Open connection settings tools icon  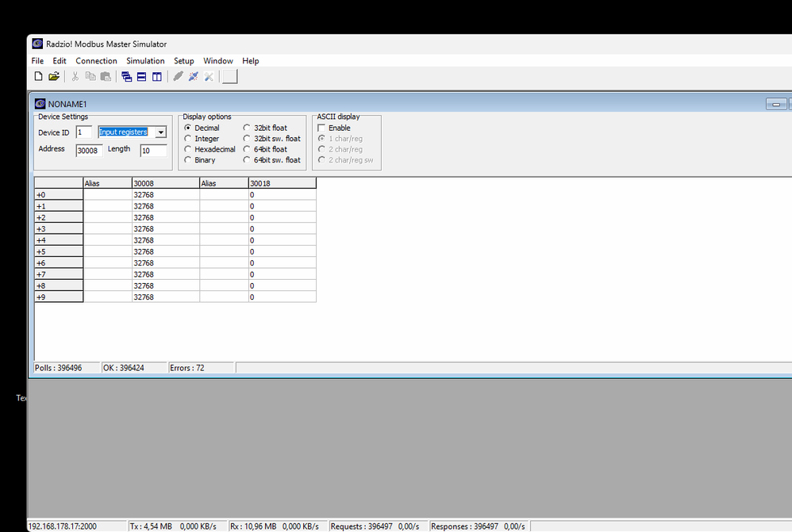(x=209, y=76)
